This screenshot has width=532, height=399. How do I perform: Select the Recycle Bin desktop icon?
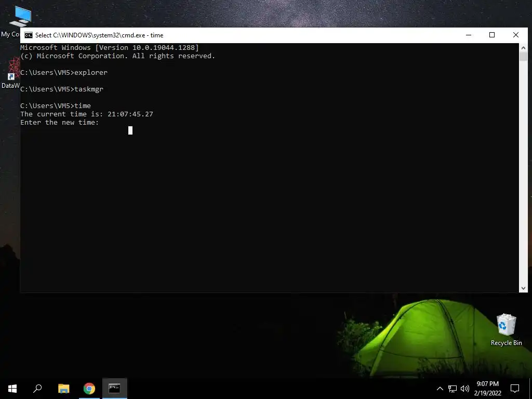click(506, 330)
